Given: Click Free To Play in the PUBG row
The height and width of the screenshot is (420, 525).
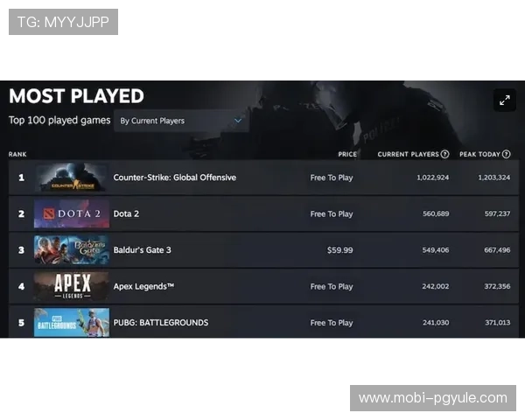Looking at the screenshot, I should [332, 323].
